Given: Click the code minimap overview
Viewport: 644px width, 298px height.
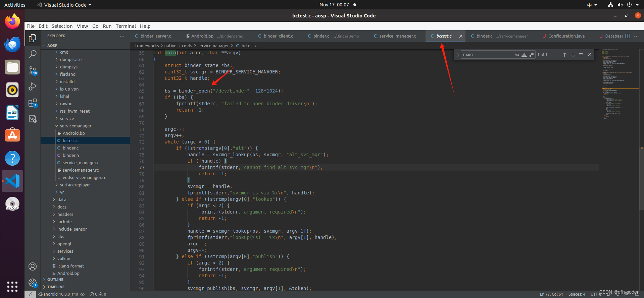Looking at the screenshot, I should [620, 85].
